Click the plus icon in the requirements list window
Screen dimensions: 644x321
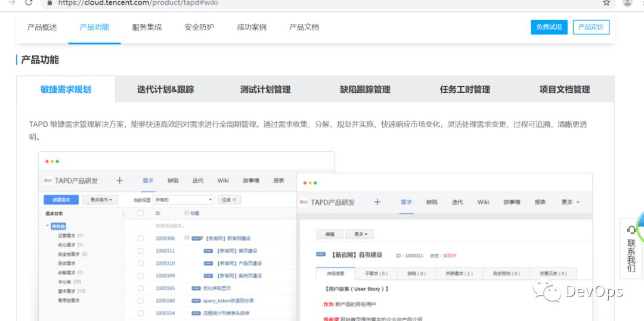click(x=119, y=180)
